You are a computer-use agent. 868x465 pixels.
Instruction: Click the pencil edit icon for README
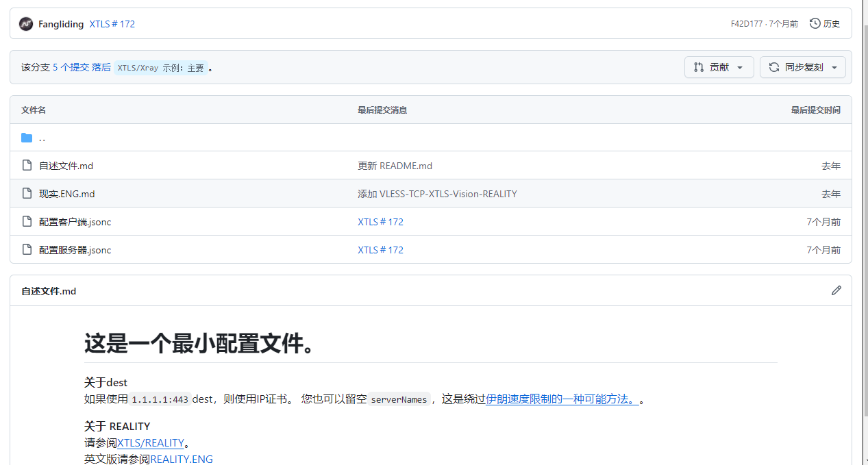pyautogui.click(x=836, y=291)
